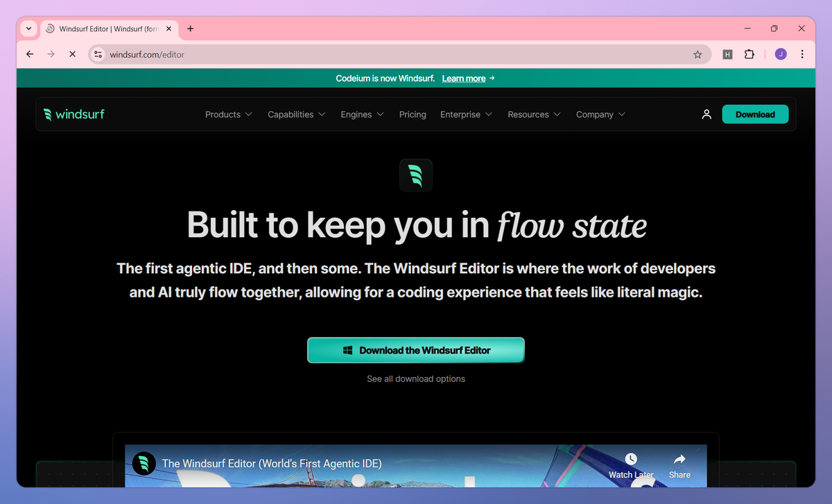Bookmark this page with the star icon
832x504 pixels.
tap(697, 54)
